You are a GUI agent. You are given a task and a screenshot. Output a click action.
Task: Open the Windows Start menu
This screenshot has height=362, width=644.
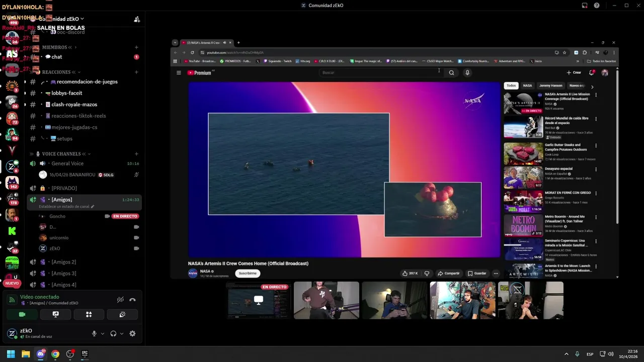(11, 354)
